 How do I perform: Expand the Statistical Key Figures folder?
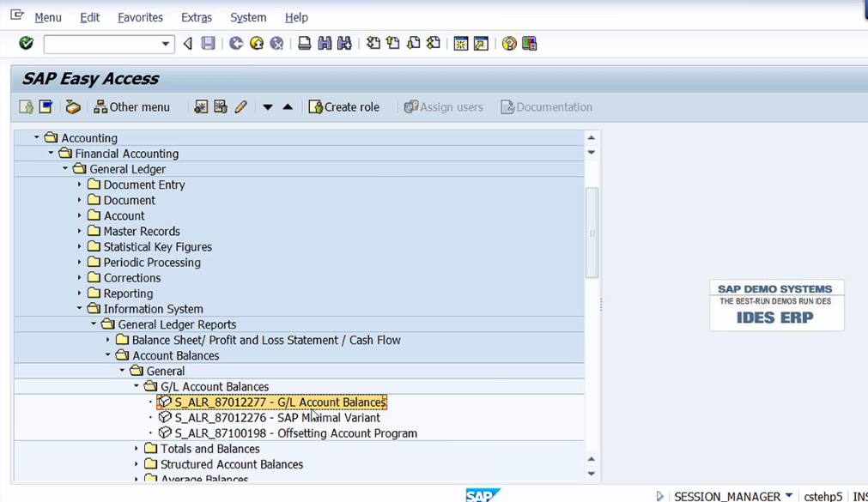79,246
